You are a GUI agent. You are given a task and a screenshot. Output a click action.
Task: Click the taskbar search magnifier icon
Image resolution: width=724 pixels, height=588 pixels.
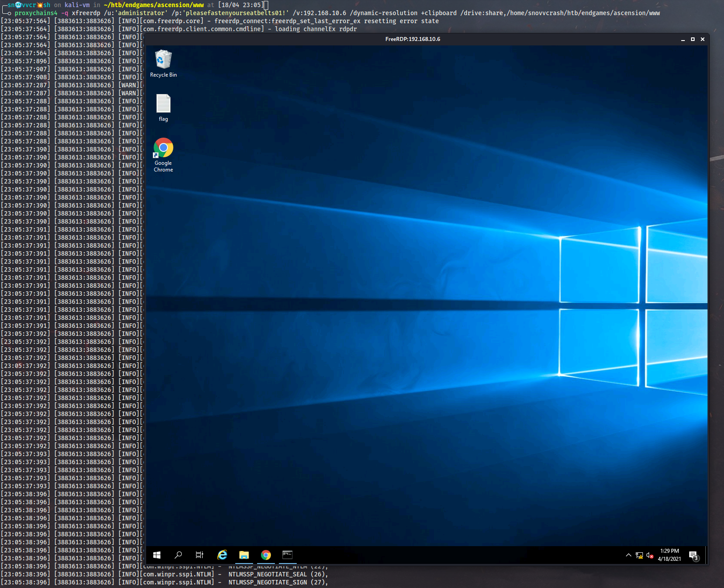(x=178, y=555)
